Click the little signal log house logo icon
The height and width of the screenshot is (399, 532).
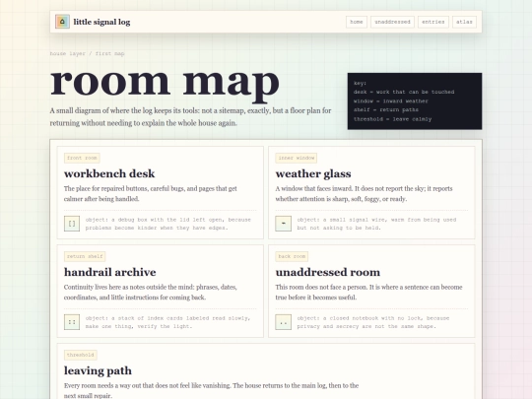pos(62,22)
